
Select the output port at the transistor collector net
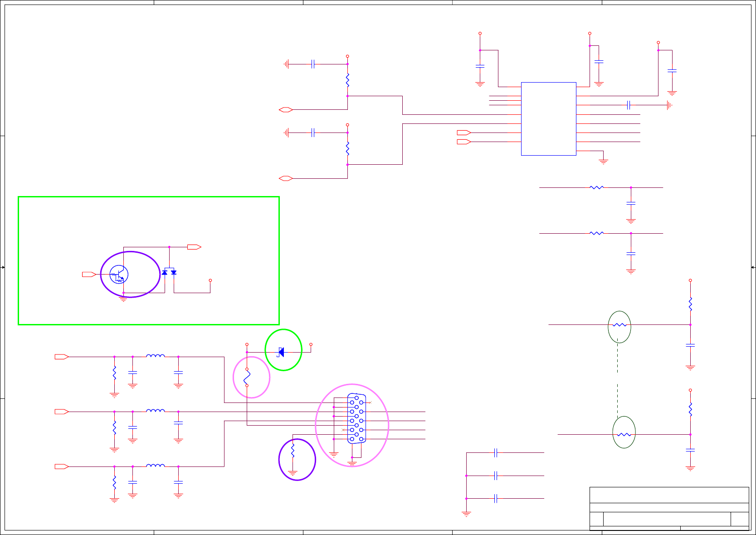point(194,247)
